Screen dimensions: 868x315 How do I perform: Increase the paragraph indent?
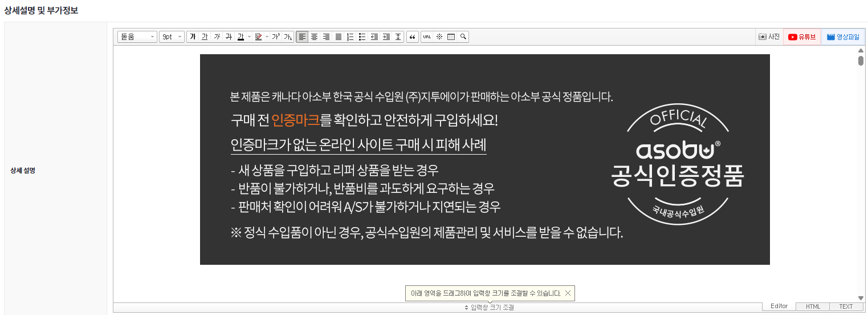tap(386, 37)
